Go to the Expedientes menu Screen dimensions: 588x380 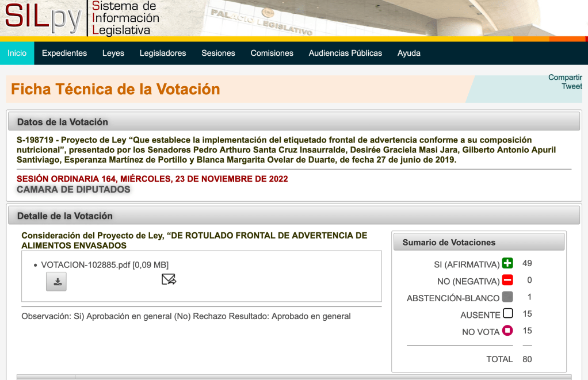[x=64, y=53]
